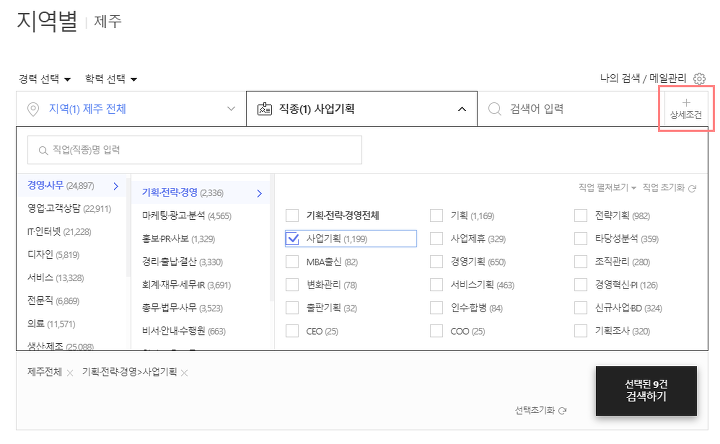Screen dimensions: 720x444
Task: Open 상세조건 with the plus icon
Action: [x=686, y=109]
